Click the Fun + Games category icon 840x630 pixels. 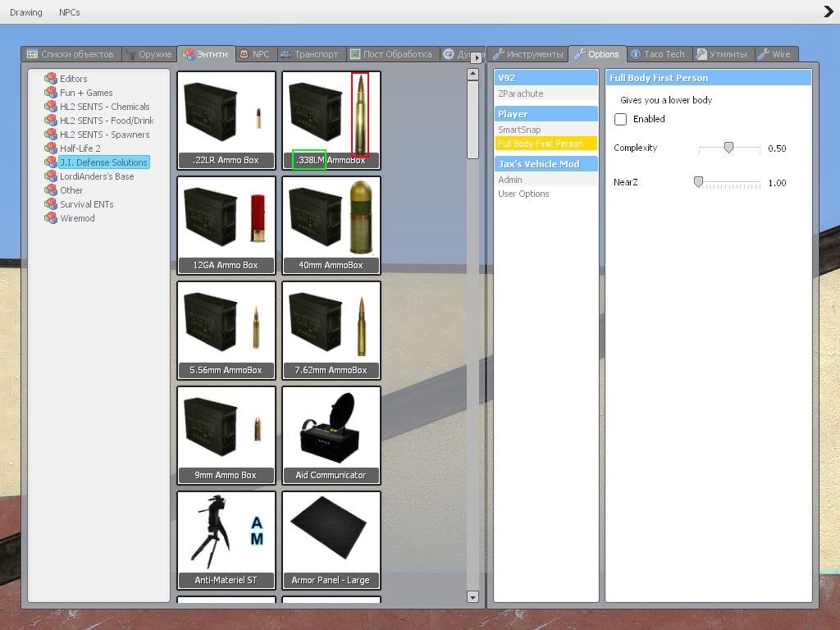click(x=51, y=93)
